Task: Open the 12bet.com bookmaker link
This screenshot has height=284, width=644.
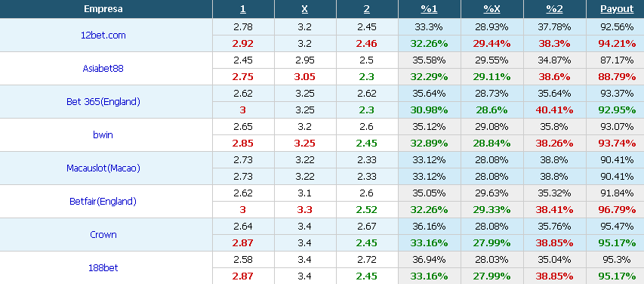Action: click(x=103, y=35)
